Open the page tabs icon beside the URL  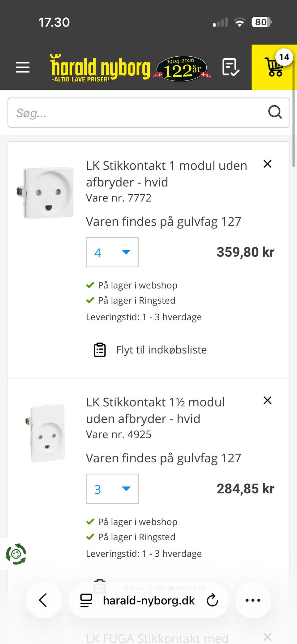coord(86,600)
